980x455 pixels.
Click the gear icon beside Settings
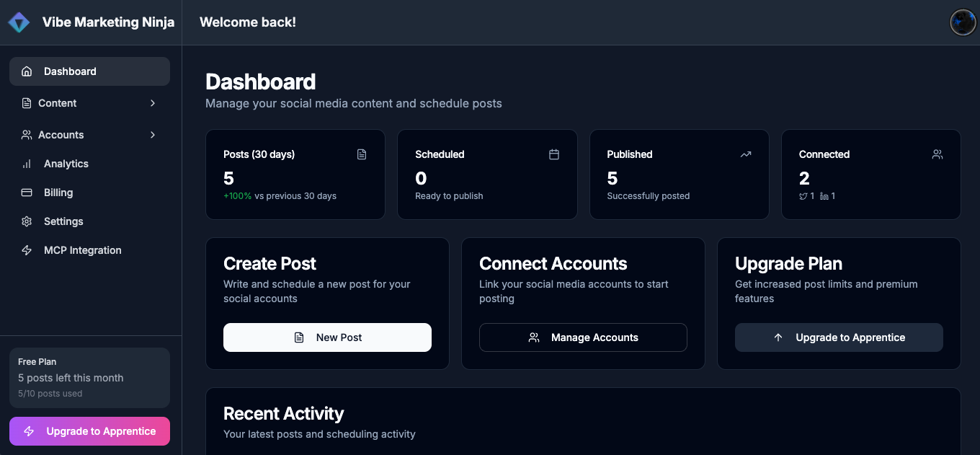point(27,221)
